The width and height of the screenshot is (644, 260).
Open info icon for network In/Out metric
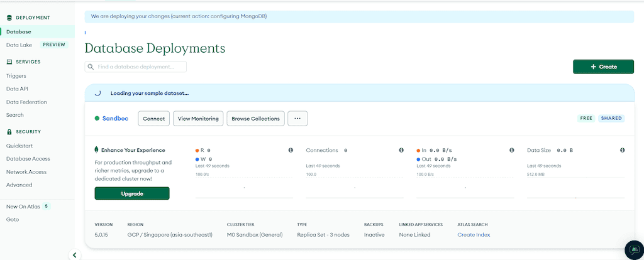(x=512, y=151)
